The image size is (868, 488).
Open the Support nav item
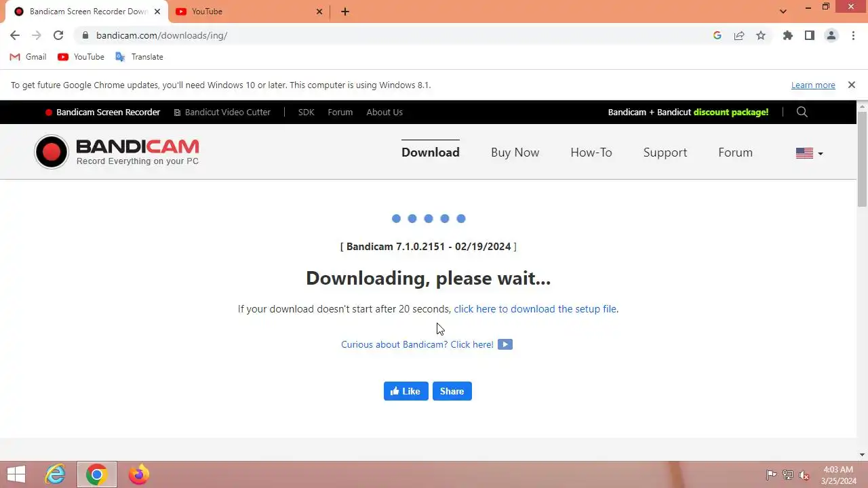[x=665, y=152]
